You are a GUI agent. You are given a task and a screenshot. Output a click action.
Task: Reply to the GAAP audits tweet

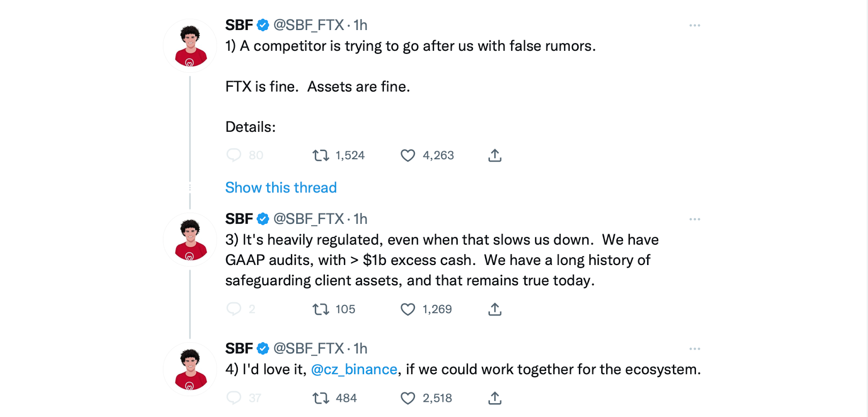tap(234, 309)
